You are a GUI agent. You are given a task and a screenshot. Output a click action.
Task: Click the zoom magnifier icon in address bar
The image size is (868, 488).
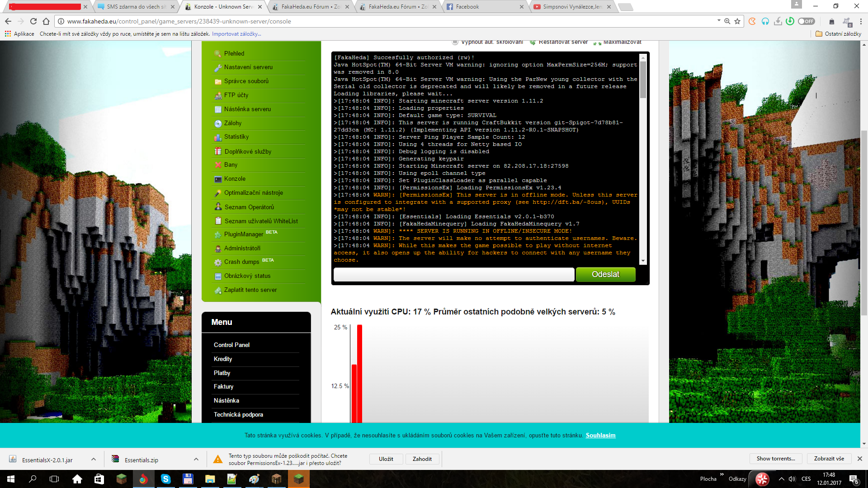(727, 21)
